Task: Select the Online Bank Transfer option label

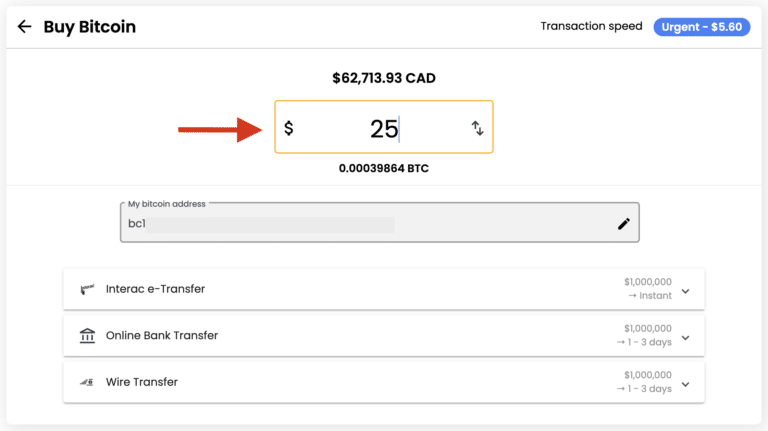Action: point(162,336)
